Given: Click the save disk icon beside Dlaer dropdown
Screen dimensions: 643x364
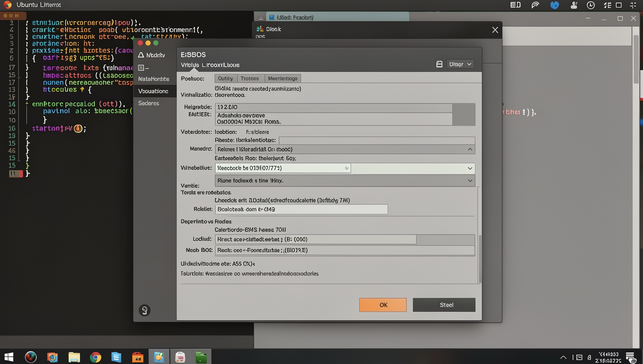Looking at the screenshot, I should [x=439, y=64].
